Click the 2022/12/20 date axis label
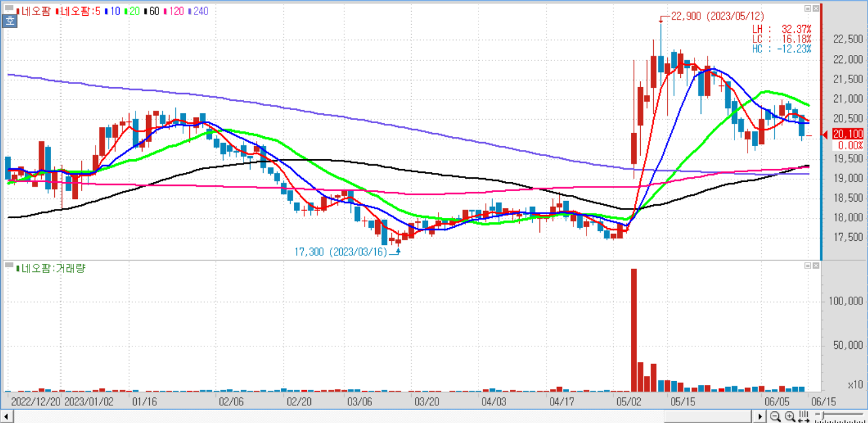The height and width of the screenshot is (423, 868). (37, 401)
